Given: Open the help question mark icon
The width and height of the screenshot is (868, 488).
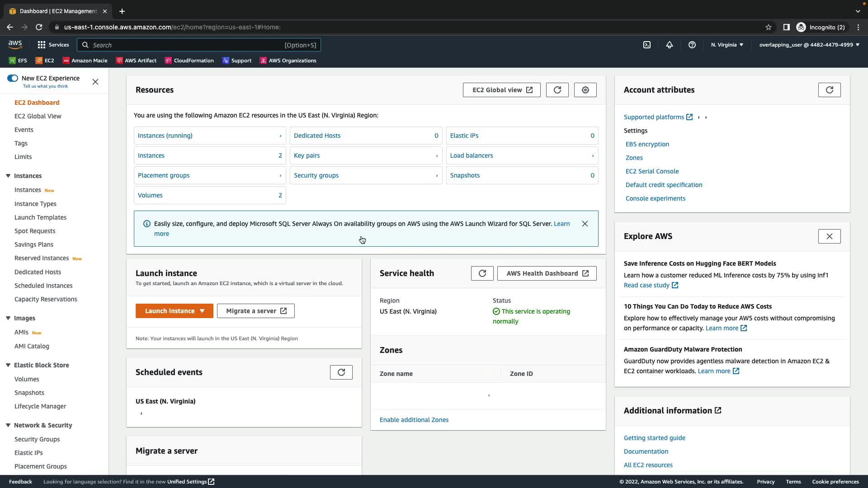Looking at the screenshot, I should coord(692,45).
